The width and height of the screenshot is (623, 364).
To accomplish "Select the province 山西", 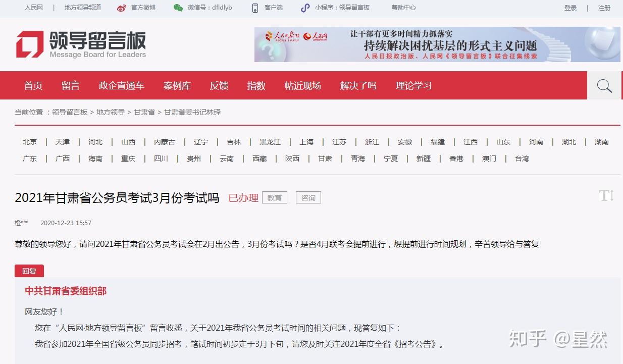I will [x=128, y=142].
